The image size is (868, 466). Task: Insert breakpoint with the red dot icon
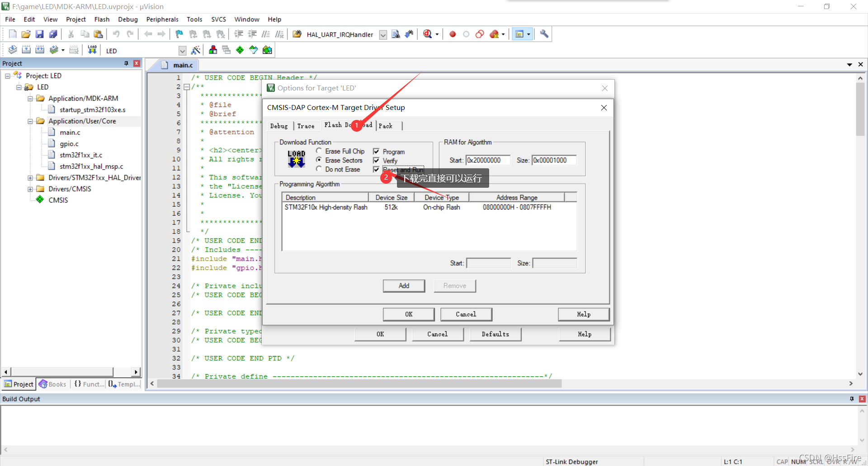(x=453, y=34)
